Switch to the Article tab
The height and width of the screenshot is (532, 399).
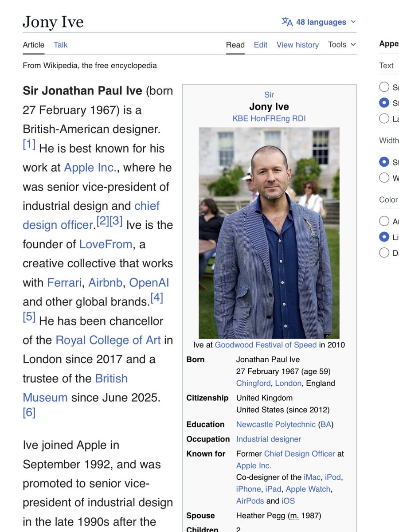[34, 45]
